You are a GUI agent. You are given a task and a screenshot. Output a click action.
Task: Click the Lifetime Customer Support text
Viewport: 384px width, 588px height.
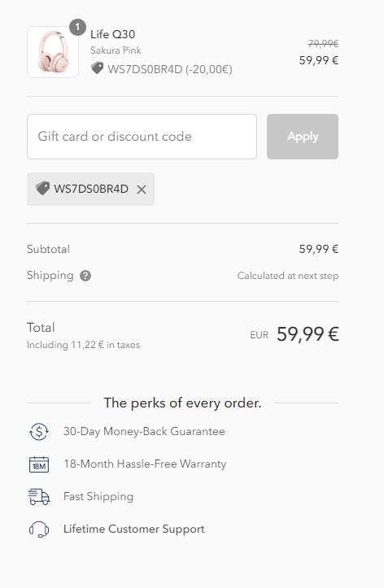click(134, 529)
